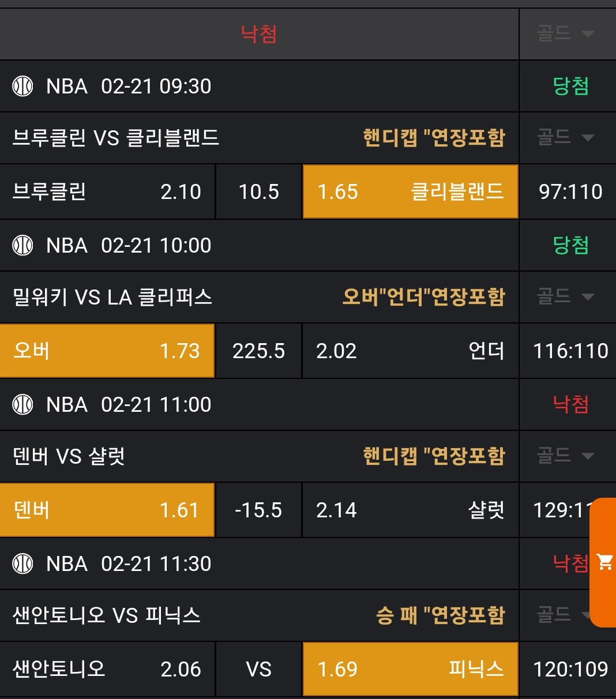
Task: Pick 샬럿 2.14 odds option
Action: 410,510
